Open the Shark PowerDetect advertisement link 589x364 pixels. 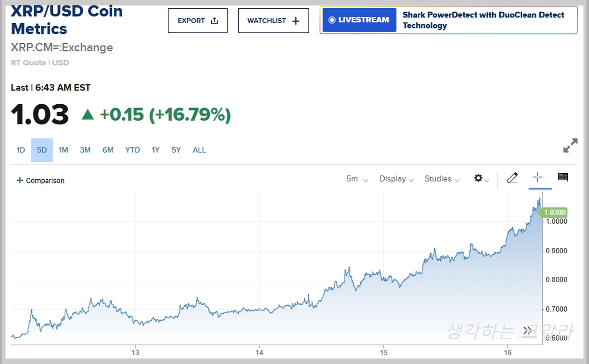click(x=483, y=20)
